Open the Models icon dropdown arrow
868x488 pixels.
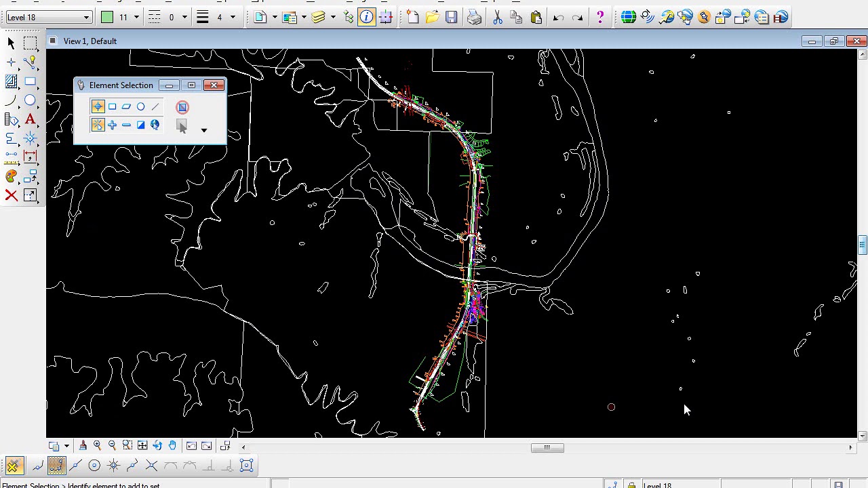275,17
